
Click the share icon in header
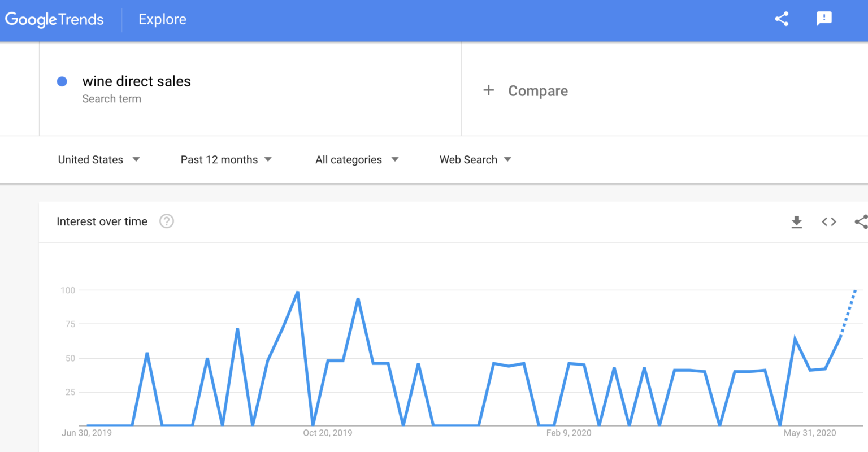point(782,19)
